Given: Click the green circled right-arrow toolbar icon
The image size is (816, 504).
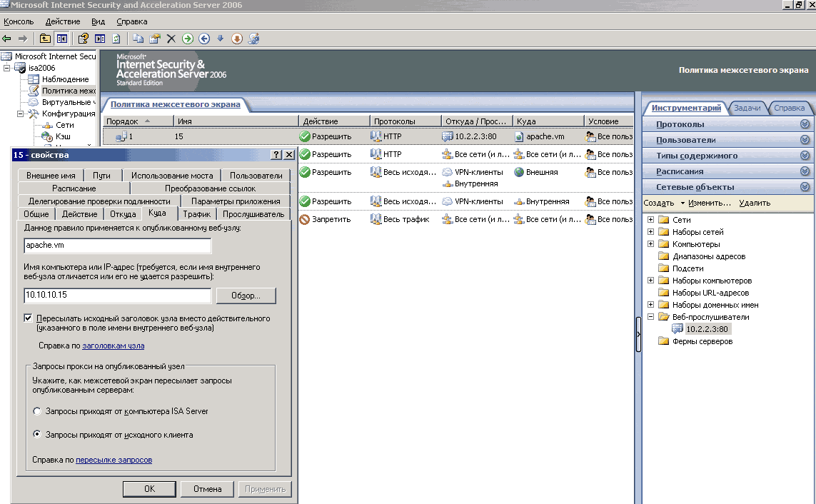Looking at the screenshot, I should click(188, 39).
